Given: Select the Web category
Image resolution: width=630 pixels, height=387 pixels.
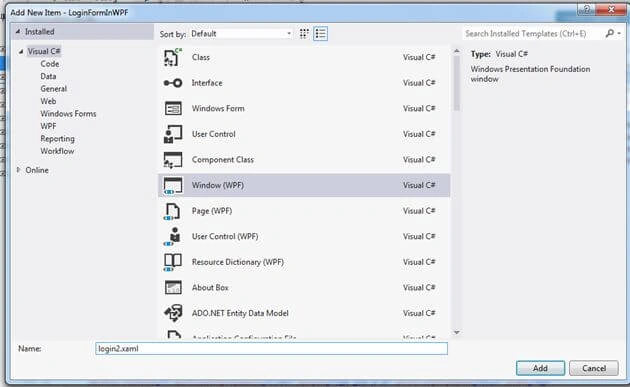Looking at the screenshot, I should (x=48, y=101).
